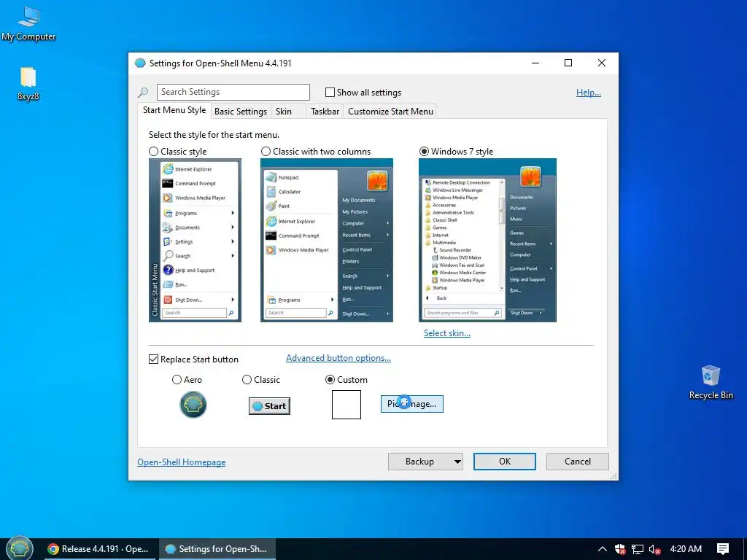Click the taskbar clock showing 4:20 AM
Screen dimensions: 747x560
tap(686, 548)
